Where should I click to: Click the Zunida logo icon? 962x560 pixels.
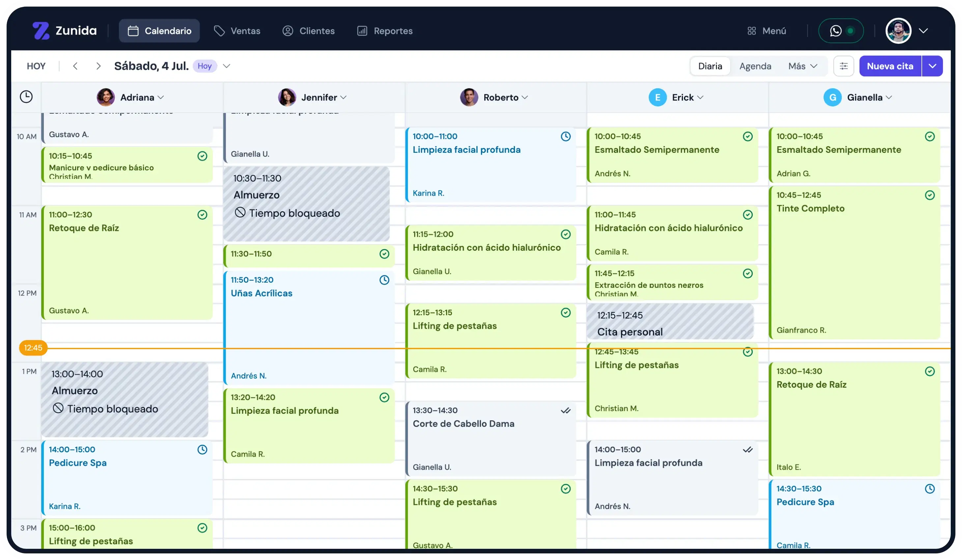tap(41, 31)
